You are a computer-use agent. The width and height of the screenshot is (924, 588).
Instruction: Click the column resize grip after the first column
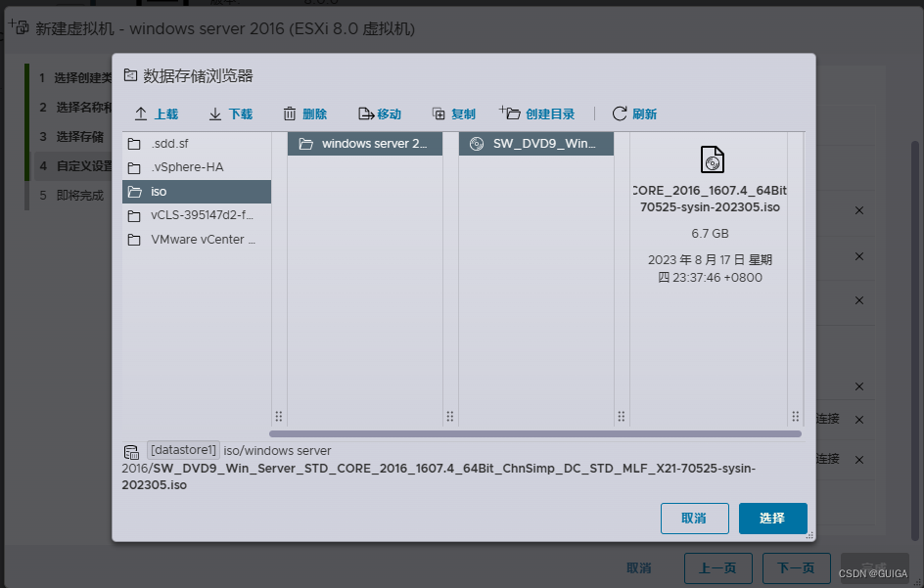click(x=279, y=417)
